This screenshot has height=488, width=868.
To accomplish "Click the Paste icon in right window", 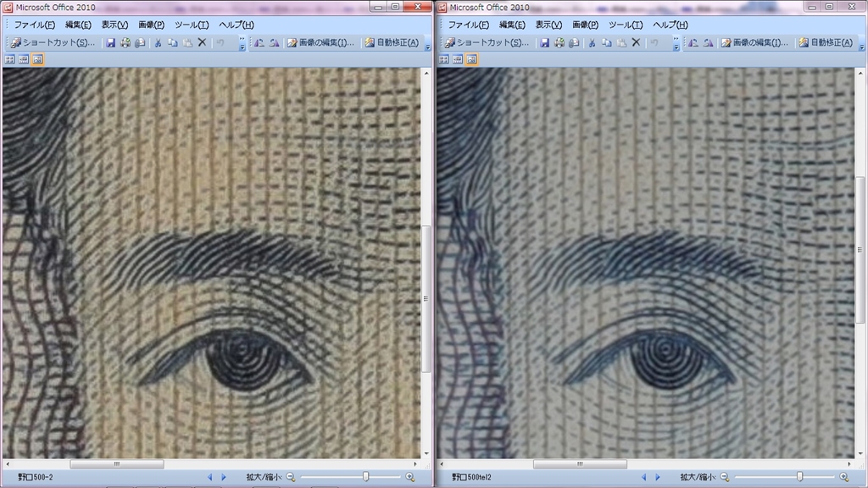I will [621, 42].
